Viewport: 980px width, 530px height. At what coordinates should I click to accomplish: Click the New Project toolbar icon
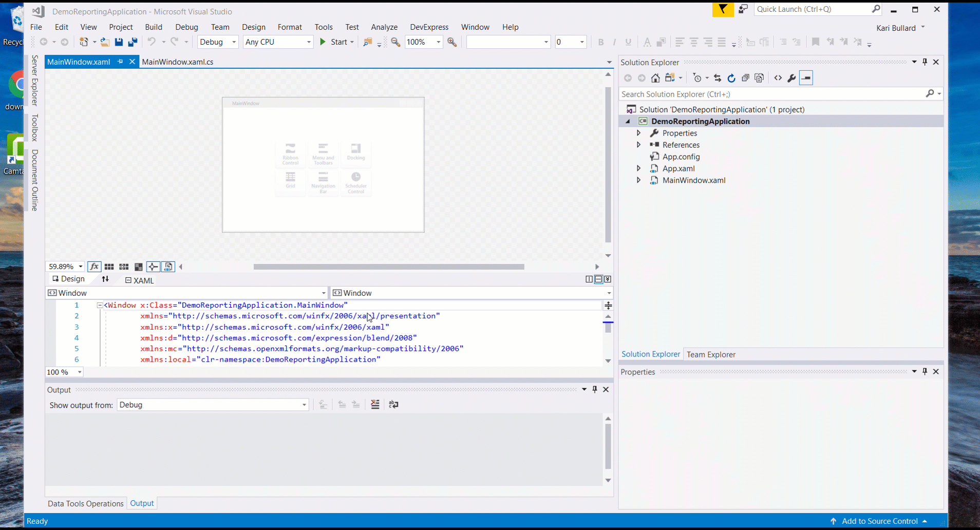pyautogui.click(x=84, y=42)
